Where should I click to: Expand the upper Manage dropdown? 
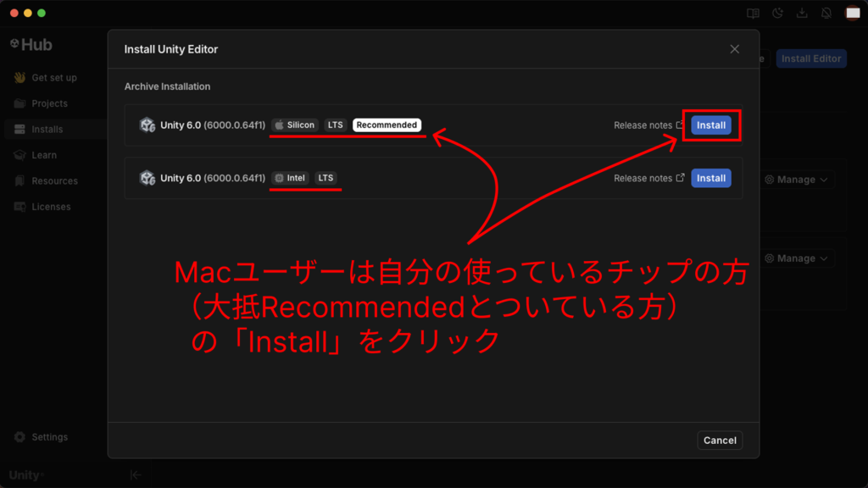tap(797, 180)
